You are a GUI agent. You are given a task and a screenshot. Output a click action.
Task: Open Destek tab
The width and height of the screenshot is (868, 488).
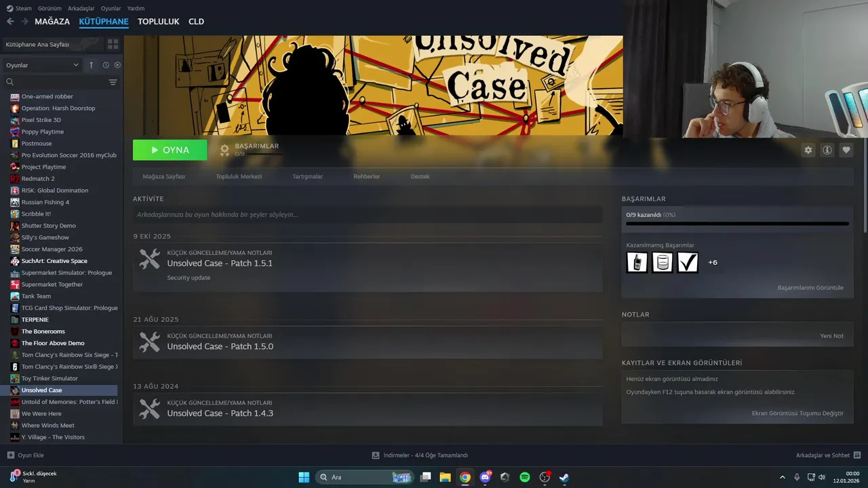coord(420,176)
